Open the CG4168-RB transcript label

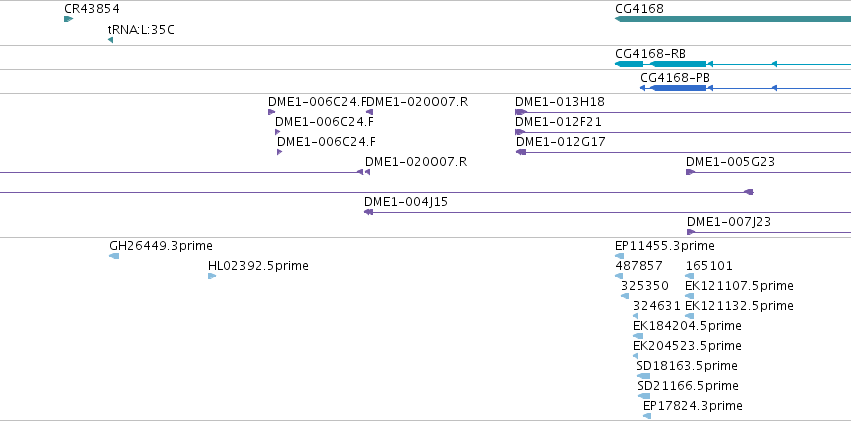click(x=650, y=54)
